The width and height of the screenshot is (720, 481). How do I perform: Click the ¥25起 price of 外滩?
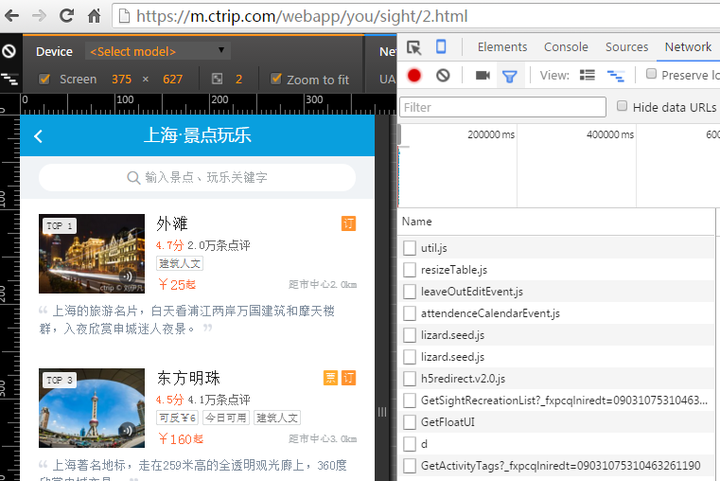176,285
